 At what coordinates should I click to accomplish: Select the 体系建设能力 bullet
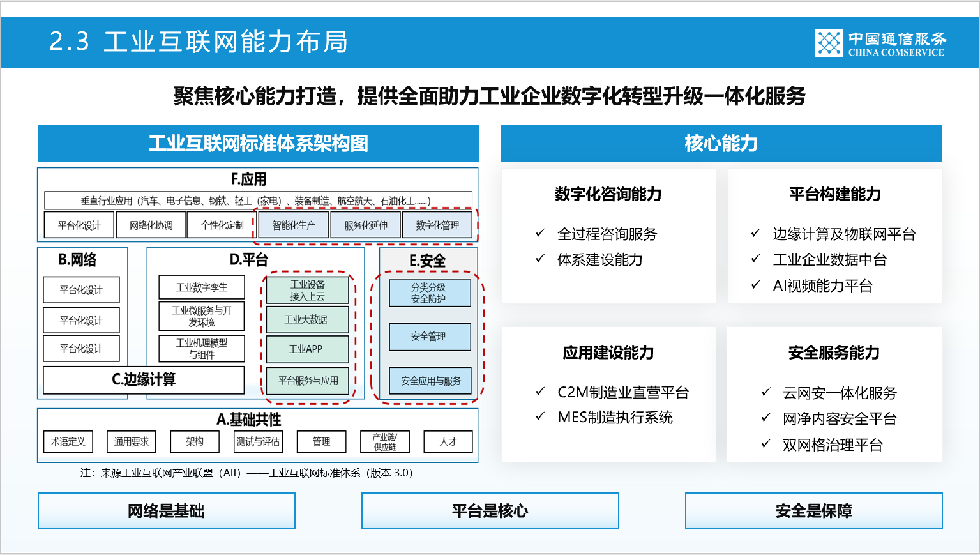(599, 259)
